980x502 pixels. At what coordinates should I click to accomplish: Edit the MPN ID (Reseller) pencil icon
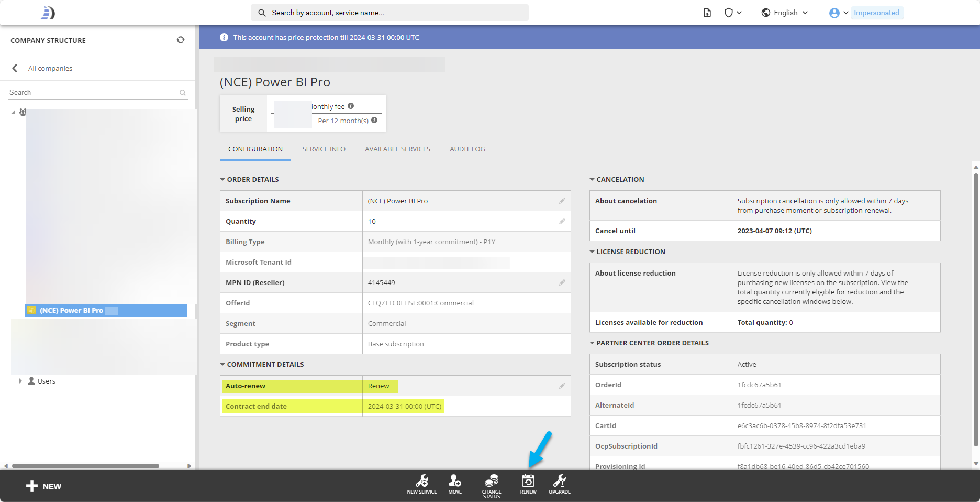tap(562, 282)
